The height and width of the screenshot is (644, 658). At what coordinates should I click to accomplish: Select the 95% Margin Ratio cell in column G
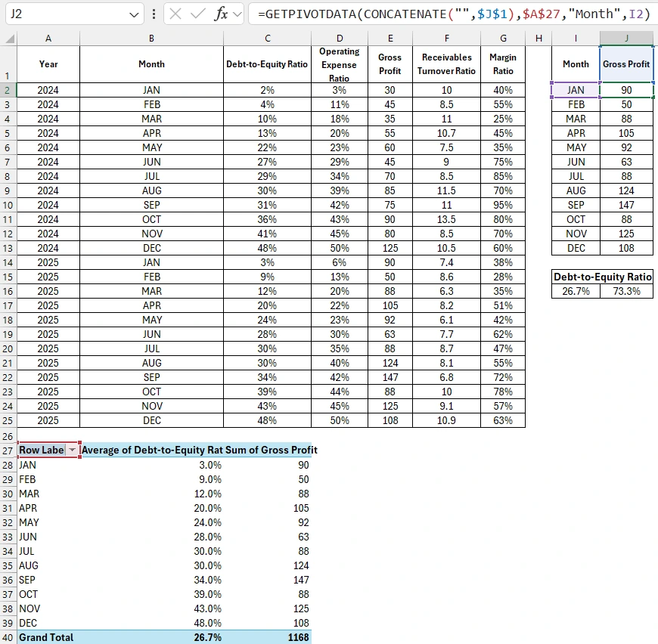click(x=504, y=205)
